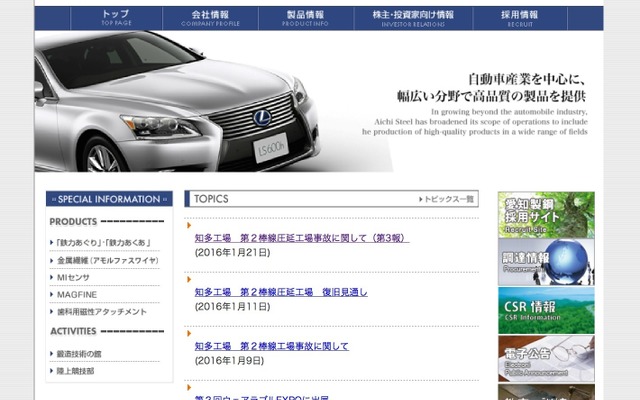Open the 第2棒線圧延工場 復旧見通し topic link

[x=281, y=292]
